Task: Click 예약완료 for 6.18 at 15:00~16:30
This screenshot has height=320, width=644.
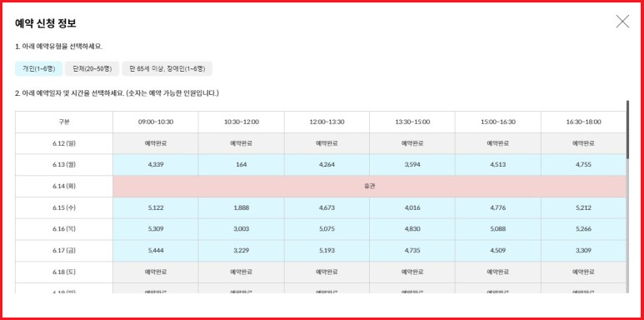Action: pyautogui.click(x=497, y=272)
